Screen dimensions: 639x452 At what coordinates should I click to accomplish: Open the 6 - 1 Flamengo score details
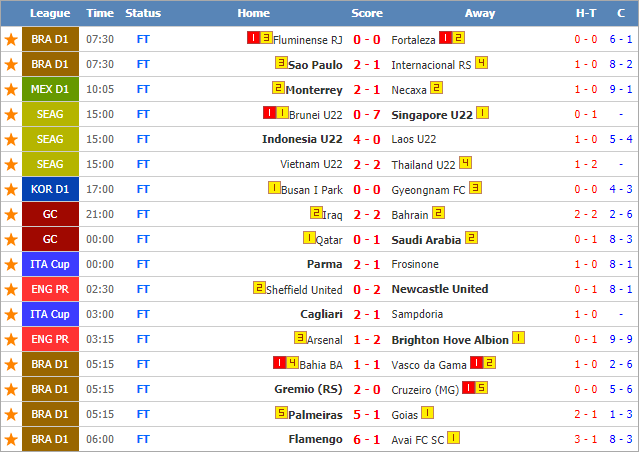(x=367, y=439)
